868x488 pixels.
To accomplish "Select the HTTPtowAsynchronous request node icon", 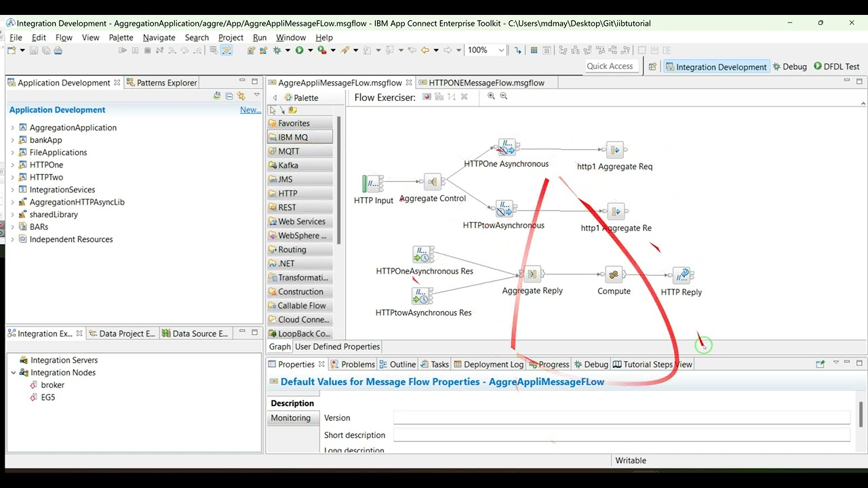I will [x=505, y=208].
